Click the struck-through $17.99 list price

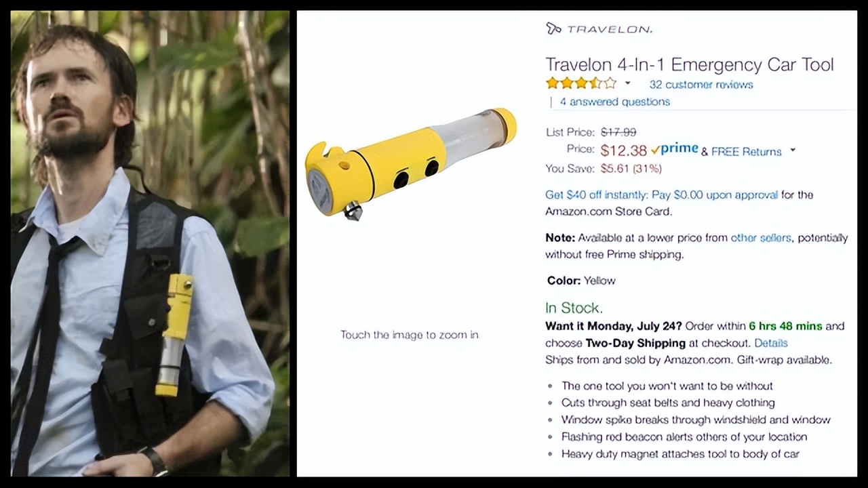[x=618, y=132]
